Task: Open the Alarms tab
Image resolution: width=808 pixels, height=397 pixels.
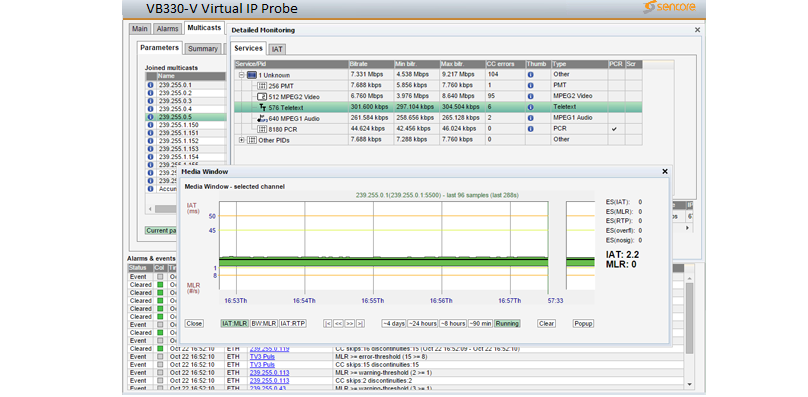Action: pos(167,29)
